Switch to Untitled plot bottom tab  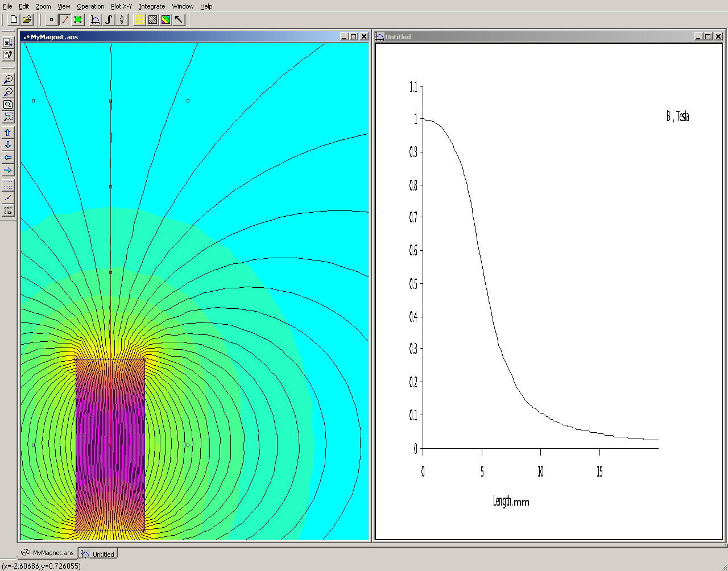(98, 554)
